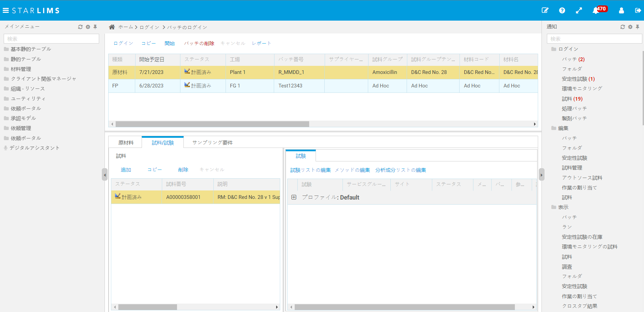Image resolution: width=644 pixels, height=312 pixels.
Task: Pin the 通知 panel
Action: pos(638,27)
